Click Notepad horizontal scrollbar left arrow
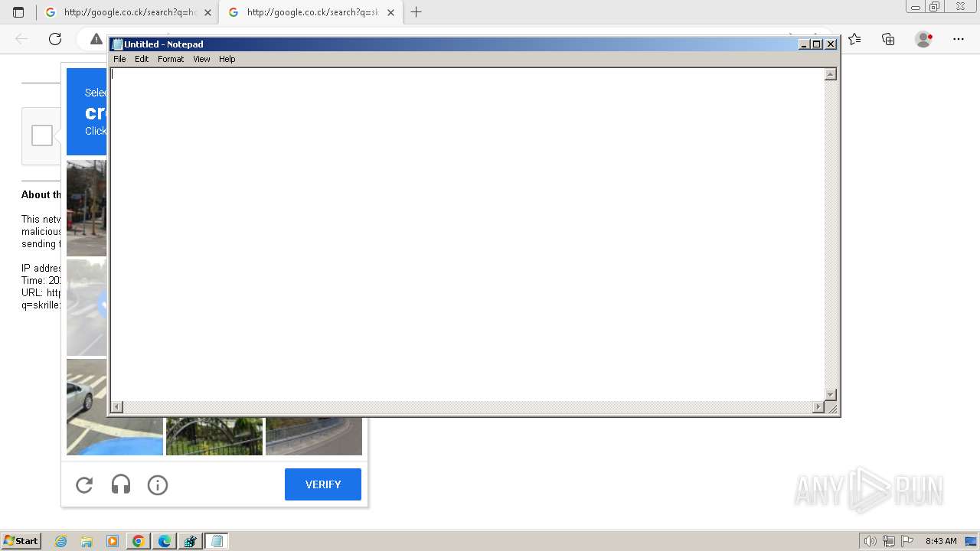980x551 pixels. pyautogui.click(x=117, y=407)
